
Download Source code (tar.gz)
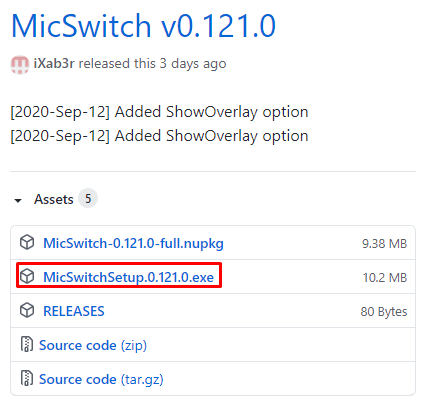[101, 379]
